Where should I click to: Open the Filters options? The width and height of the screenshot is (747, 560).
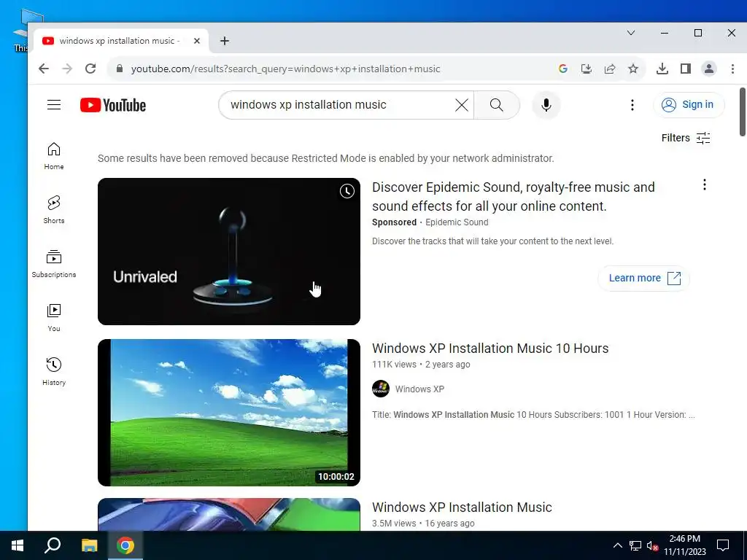tap(686, 138)
